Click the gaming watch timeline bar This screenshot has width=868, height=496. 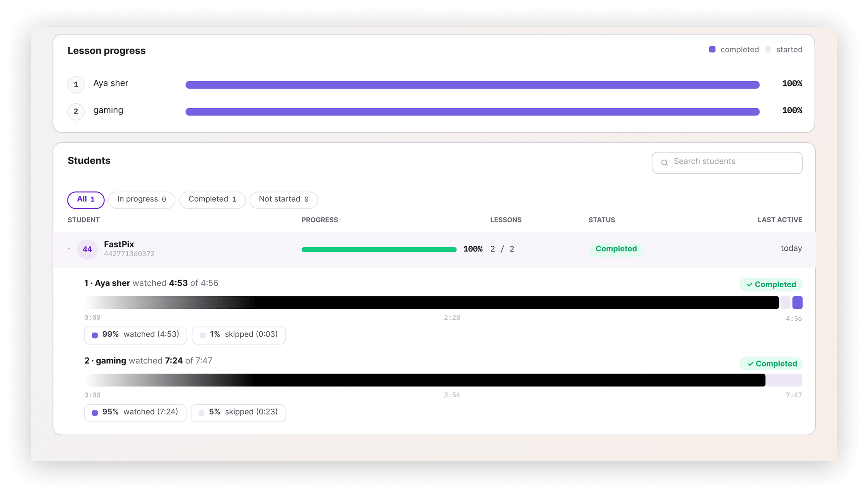443,380
